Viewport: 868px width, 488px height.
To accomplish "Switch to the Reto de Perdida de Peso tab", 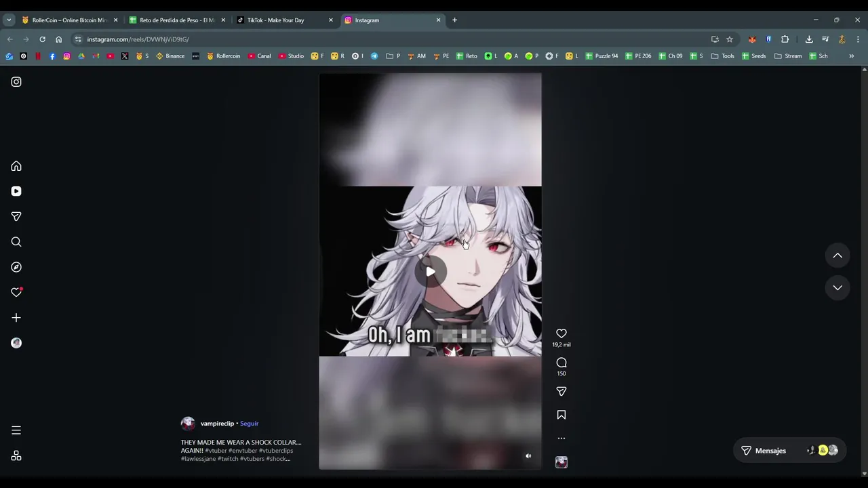I will point(177,20).
